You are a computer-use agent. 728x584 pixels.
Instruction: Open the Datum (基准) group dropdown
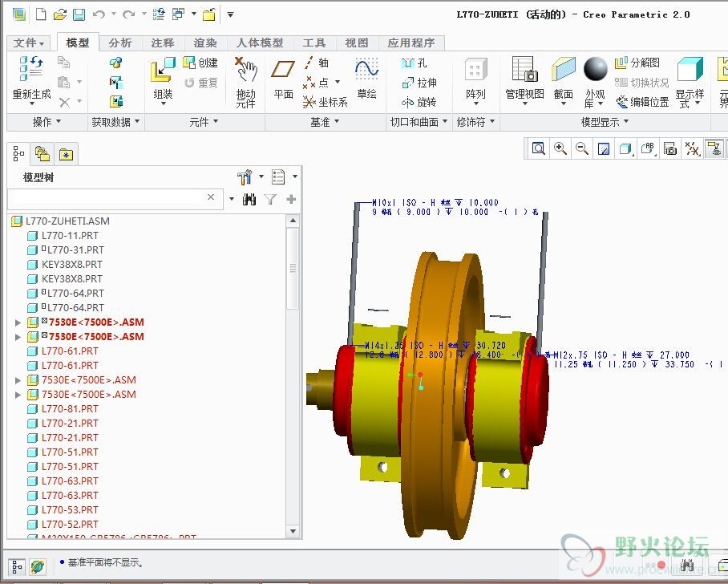325,122
